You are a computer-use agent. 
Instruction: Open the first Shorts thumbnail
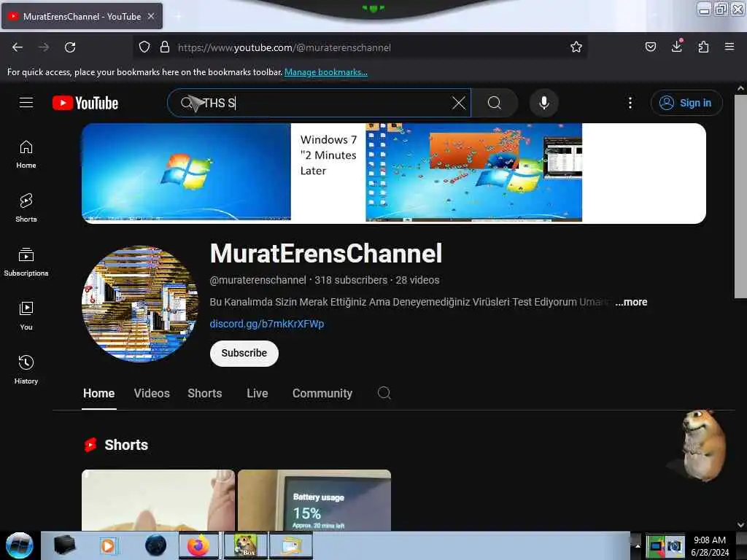pos(158,500)
